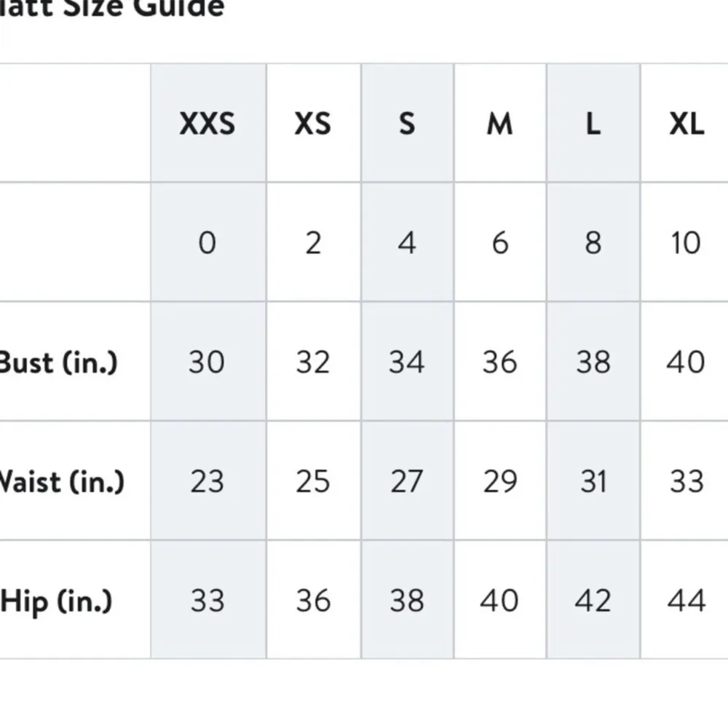The height and width of the screenshot is (728, 728).
Task: Select hip value 44 for size XL
Action: pyautogui.click(x=686, y=601)
